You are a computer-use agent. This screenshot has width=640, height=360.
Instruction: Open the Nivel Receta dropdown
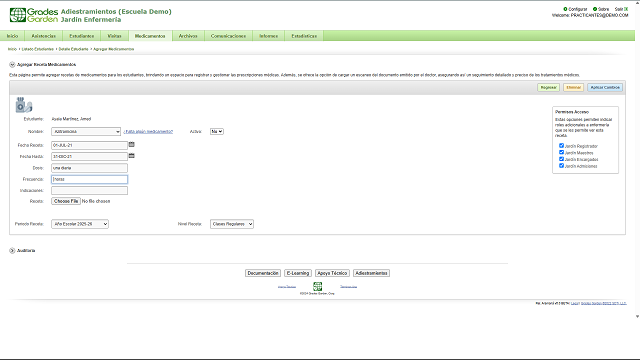click(x=231, y=224)
